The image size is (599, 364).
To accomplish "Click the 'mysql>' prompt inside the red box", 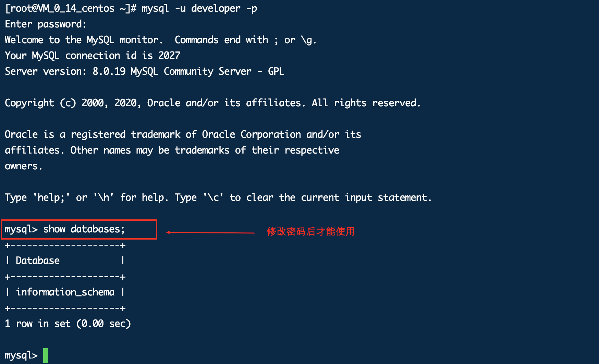I will (21, 229).
